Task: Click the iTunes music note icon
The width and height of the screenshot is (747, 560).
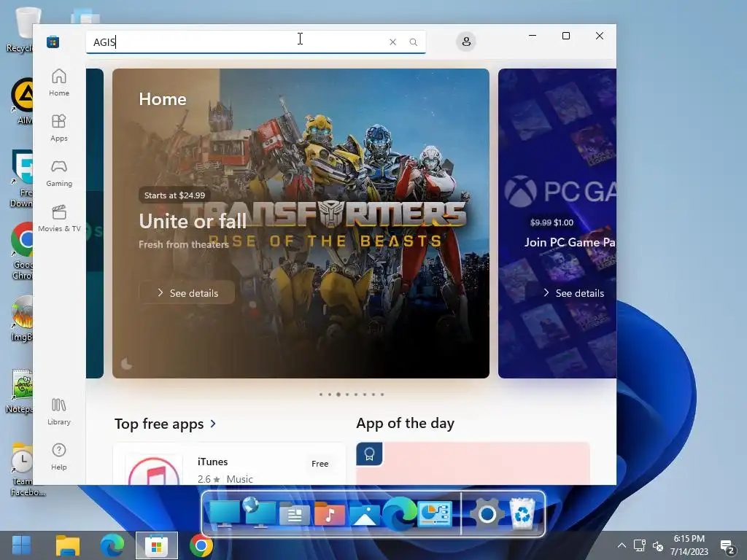Action: click(154, 470)
